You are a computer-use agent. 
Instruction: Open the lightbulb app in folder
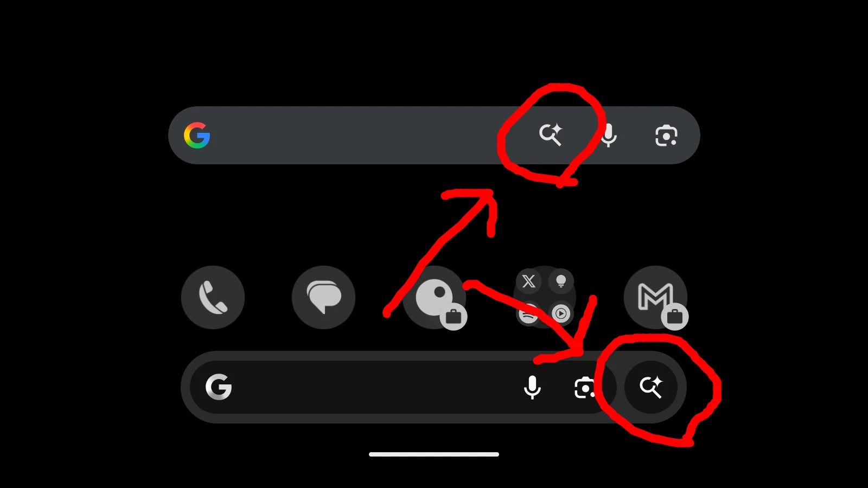[561, 281]
